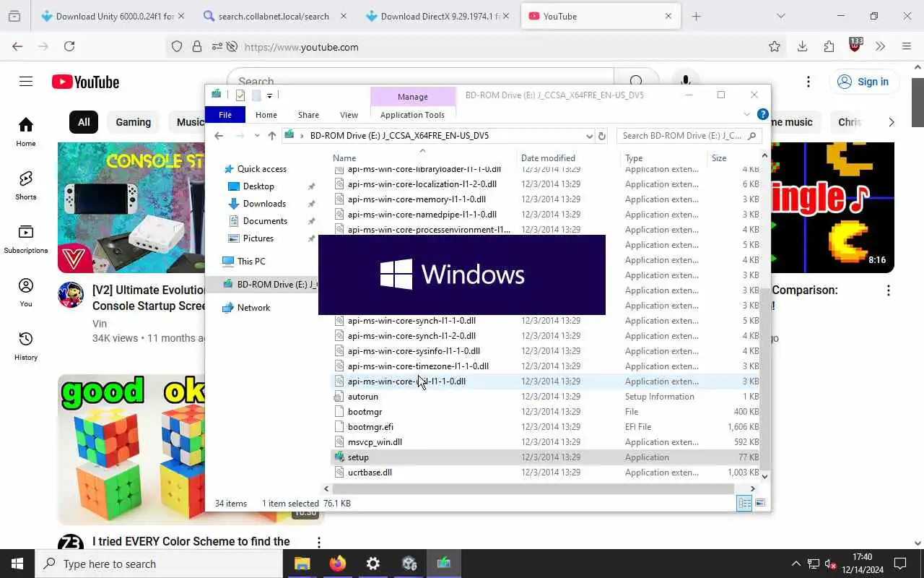The width and height of the screenshot is (924, 578).
Task: Open the Explorer File menu
Action: 225,115
